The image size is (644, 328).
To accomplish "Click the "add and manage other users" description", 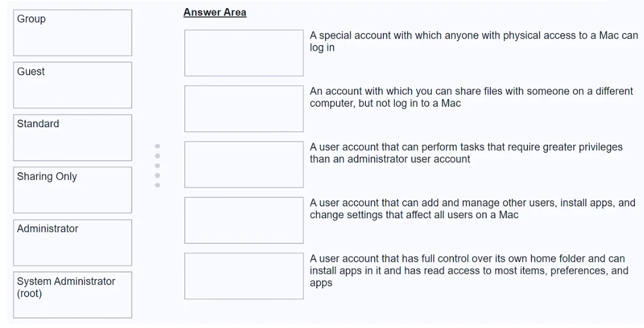I will click(472, 209).
